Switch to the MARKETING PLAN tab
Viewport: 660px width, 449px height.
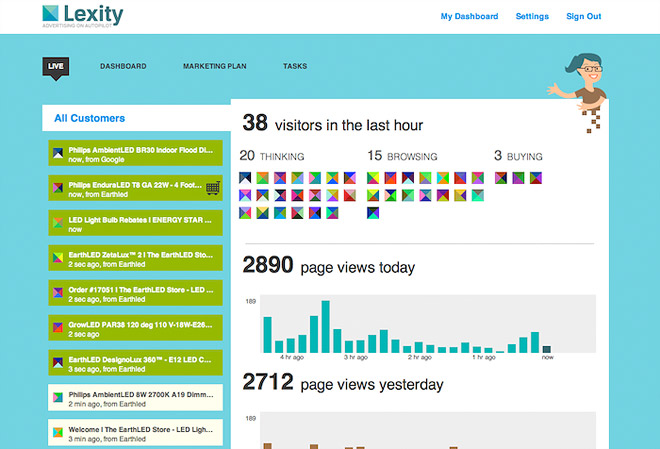pyautogui.click(x=215, y=66)
